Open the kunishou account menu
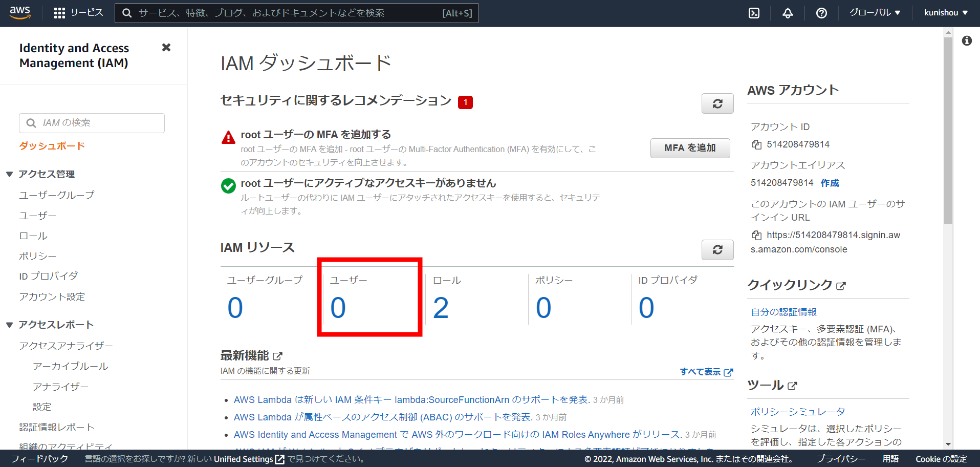 tap(945, 12)
